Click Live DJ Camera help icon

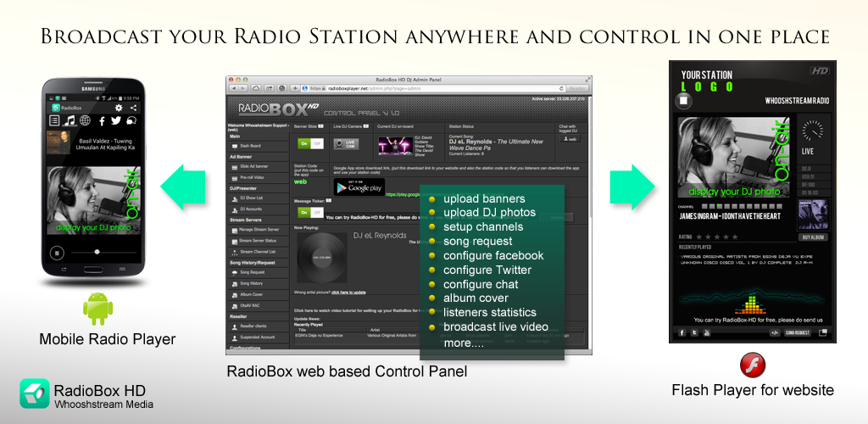[x=367, y=126]
